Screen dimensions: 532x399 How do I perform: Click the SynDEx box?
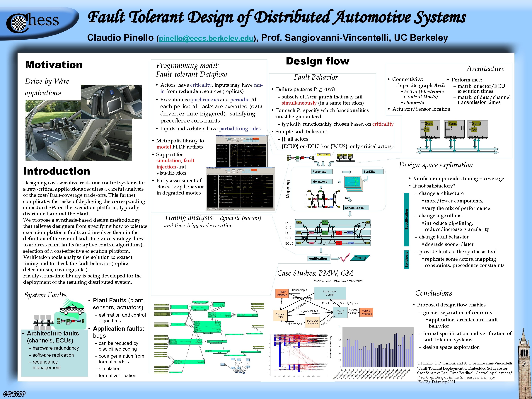pos(373,172)
